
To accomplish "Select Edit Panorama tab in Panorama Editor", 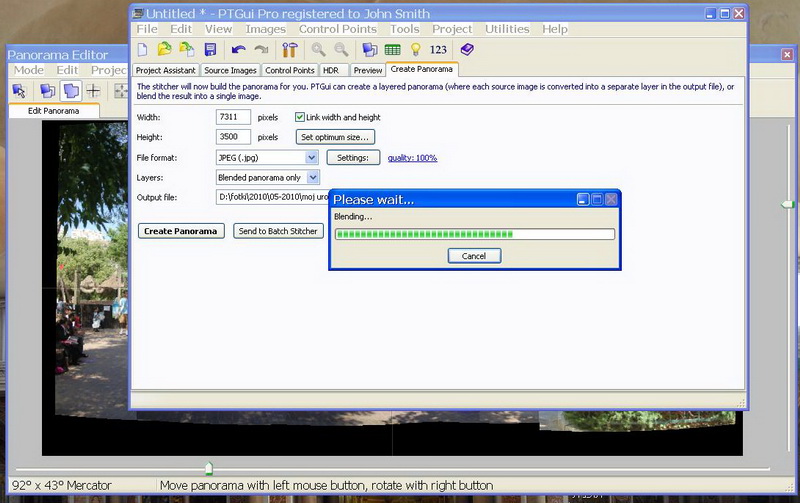I will click(54, 111).
